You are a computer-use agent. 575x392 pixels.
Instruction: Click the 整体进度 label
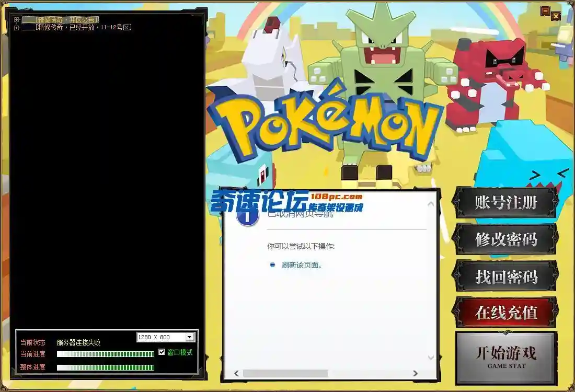pyautogui.click(x=32, y=367)
